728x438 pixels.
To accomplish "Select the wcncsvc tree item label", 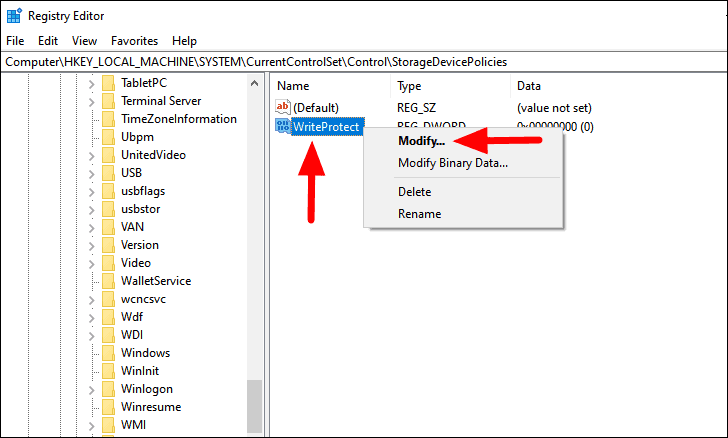I will tap(143, 299).
